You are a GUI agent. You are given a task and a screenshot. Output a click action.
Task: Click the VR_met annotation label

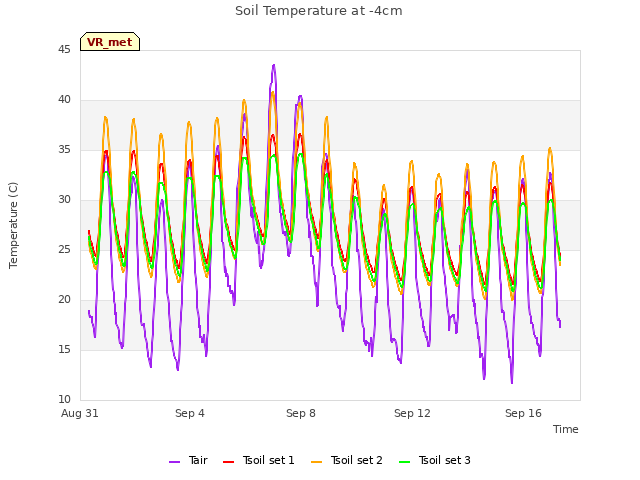(x=110, y=42)
